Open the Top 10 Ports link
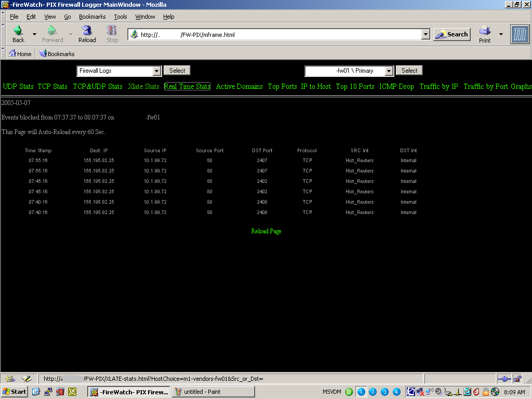Viewport: 532px width, 399px height. click(x=355, y=87)
